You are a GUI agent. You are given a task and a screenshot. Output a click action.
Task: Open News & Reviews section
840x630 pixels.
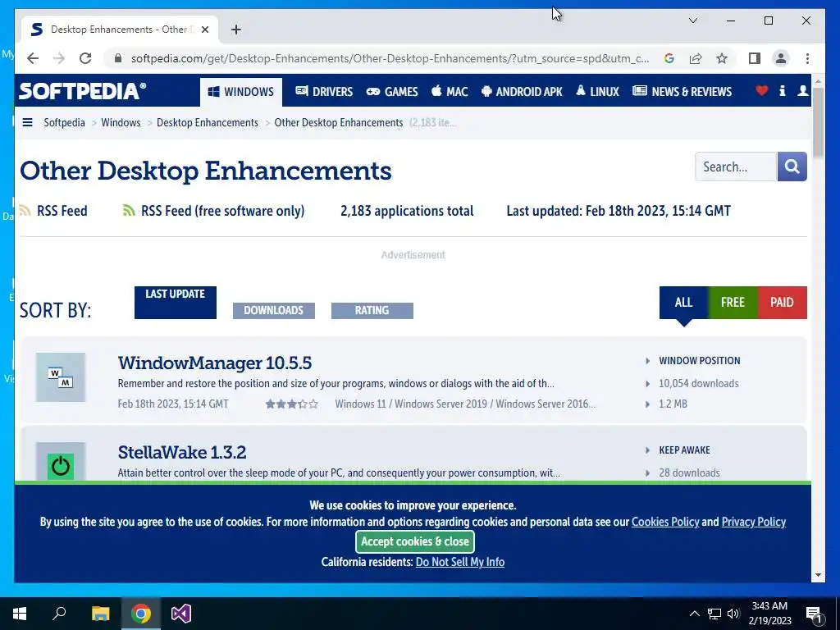tap(682, 92)
